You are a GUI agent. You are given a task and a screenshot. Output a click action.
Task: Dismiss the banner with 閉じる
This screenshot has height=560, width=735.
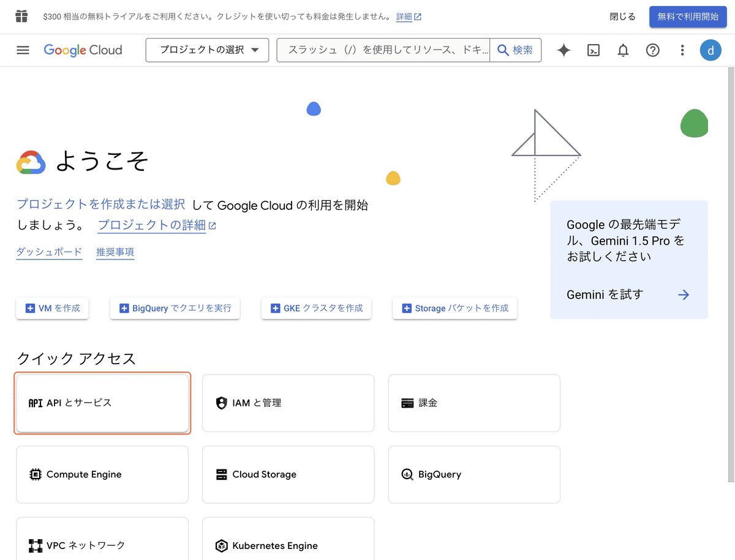(622, 17)
